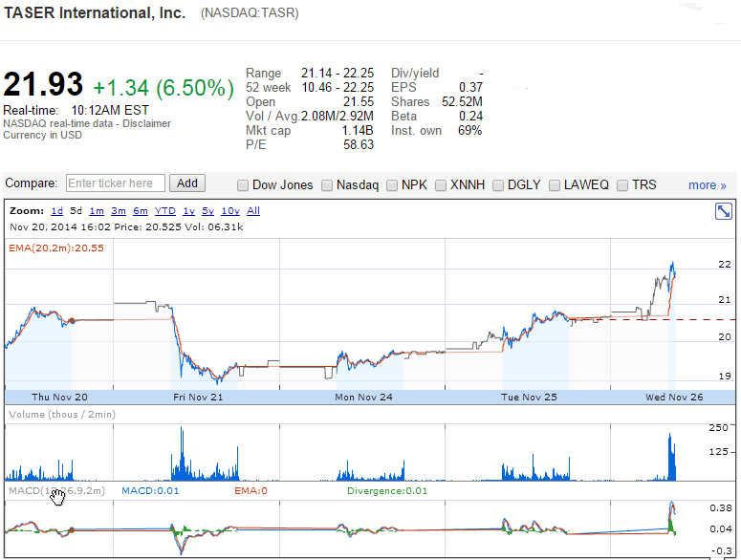741x560 pixels.
Task: Select the 10y zoom range
Action: [230, 210]
